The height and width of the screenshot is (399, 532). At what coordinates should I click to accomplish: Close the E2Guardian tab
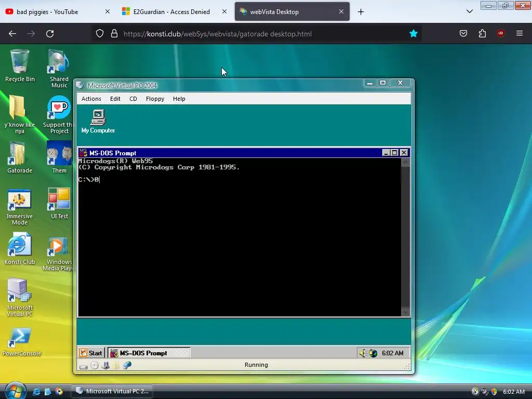224,11
